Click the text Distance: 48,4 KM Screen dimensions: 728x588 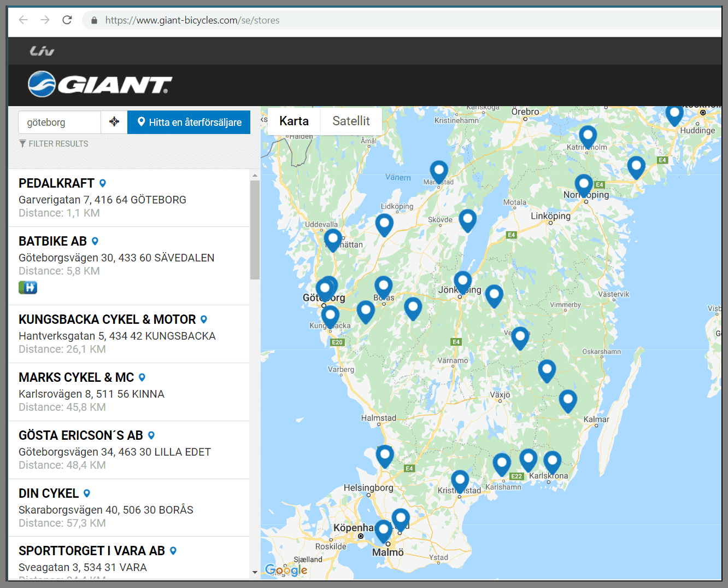tap(62, 465)
